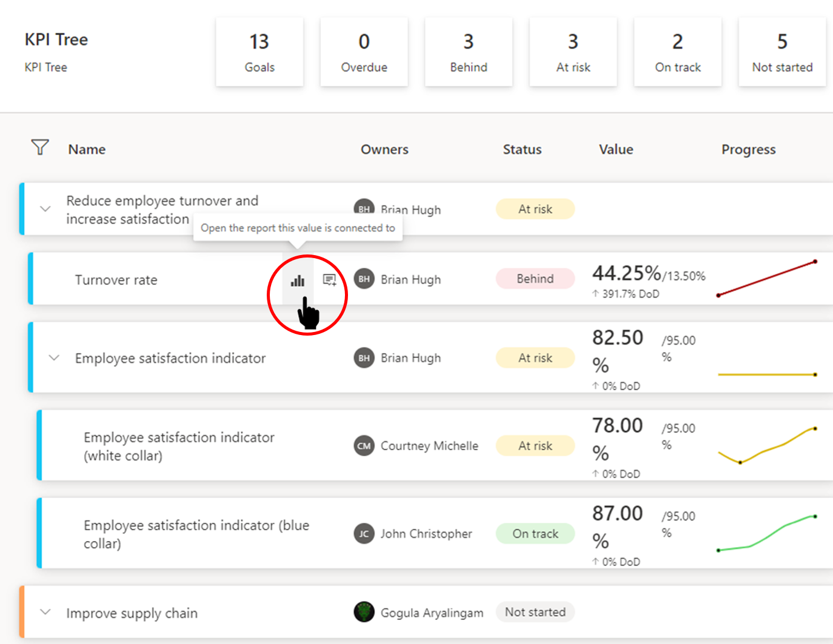The image size is (833, 644).
Task: Collapse the Employee satisfaction indicator row
Action: pyautogui.click(x=53, y=357)
